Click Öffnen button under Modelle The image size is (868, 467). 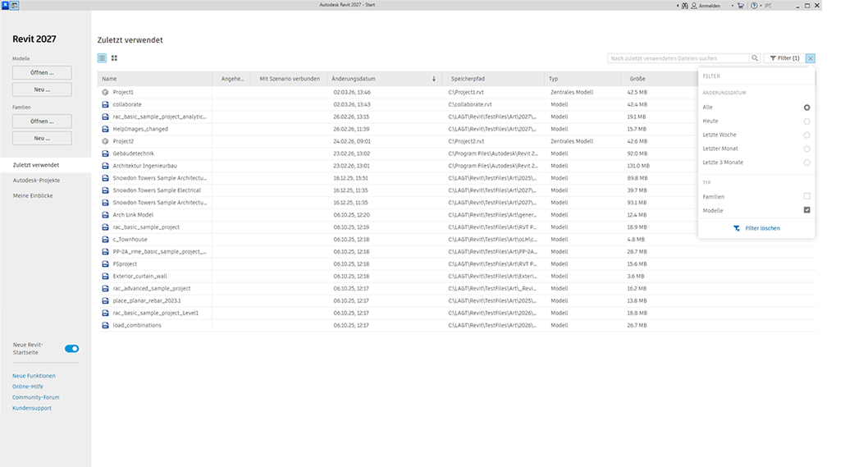pyautogui.click(x=42, y=72)
